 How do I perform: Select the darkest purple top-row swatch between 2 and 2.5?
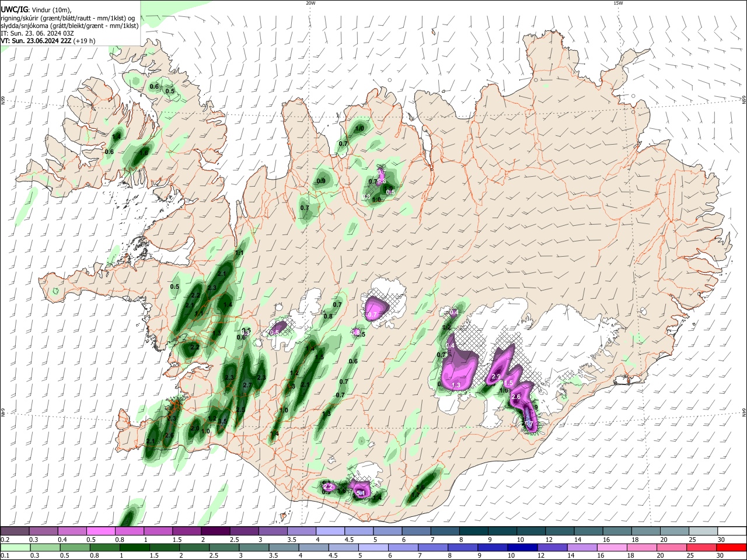(x=215, y=531)
